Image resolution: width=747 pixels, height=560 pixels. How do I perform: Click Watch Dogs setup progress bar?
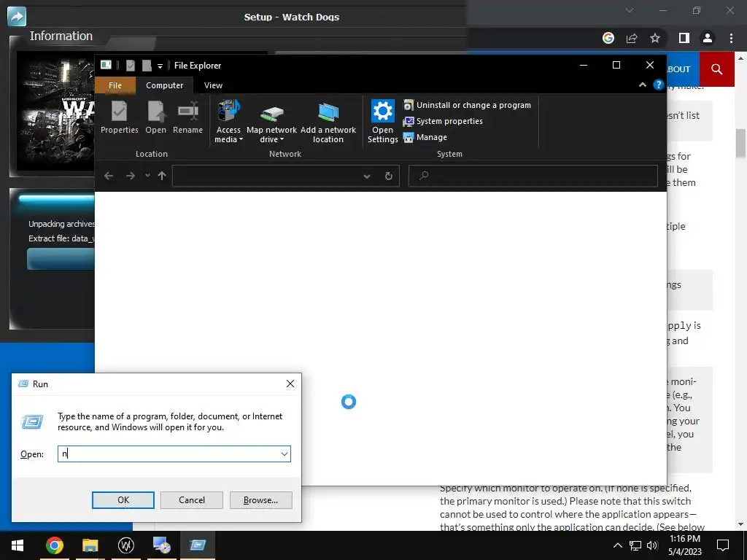[x=61, y=260]
